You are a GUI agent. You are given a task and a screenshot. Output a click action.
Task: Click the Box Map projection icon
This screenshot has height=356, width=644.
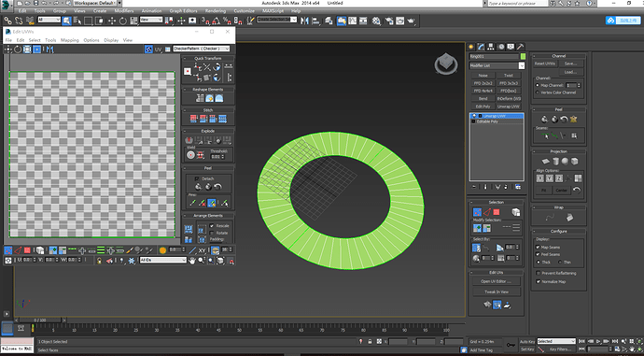(x=575, y=161)
